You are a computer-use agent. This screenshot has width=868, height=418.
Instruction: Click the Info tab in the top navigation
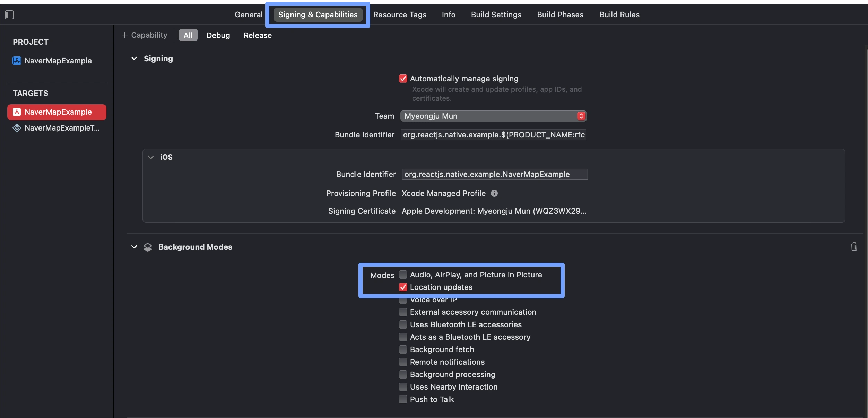coord(449,14)
